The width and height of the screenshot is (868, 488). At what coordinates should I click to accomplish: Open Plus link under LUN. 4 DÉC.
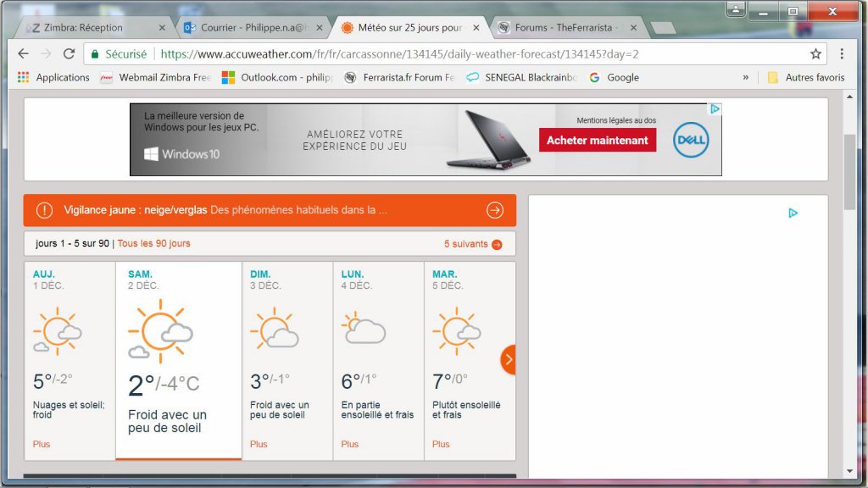[x=350, y=444]
